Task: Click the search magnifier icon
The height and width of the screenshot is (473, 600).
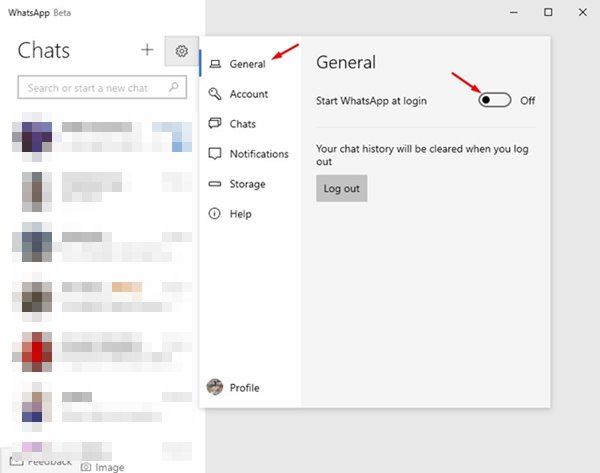Action: [175, 88]
